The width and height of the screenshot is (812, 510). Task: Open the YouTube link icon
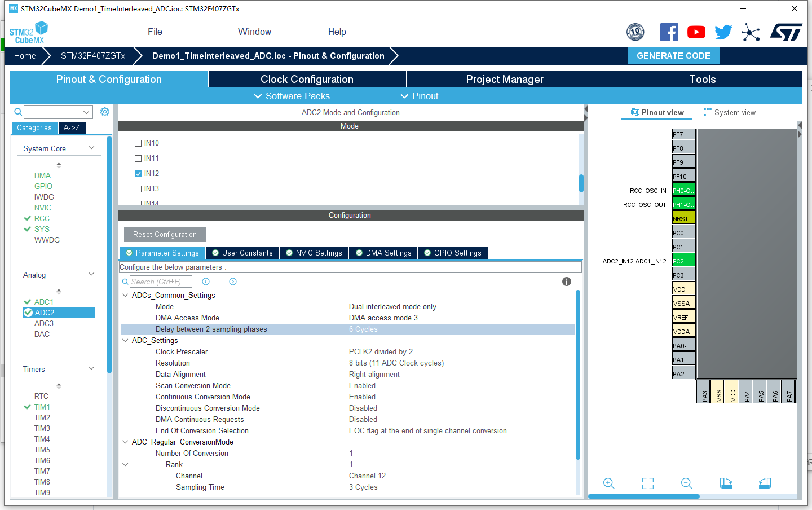click(696, 32)
